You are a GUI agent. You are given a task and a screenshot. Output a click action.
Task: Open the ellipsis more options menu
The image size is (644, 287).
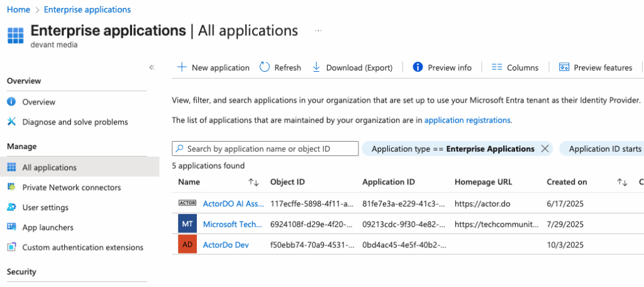point(318,30)
